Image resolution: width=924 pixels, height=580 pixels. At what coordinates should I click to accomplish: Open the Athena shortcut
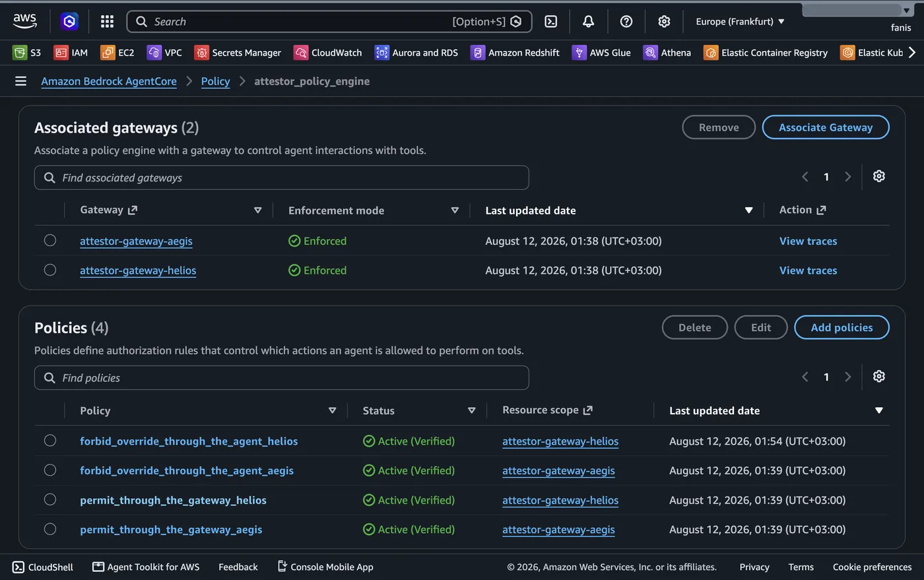[667, 52]
